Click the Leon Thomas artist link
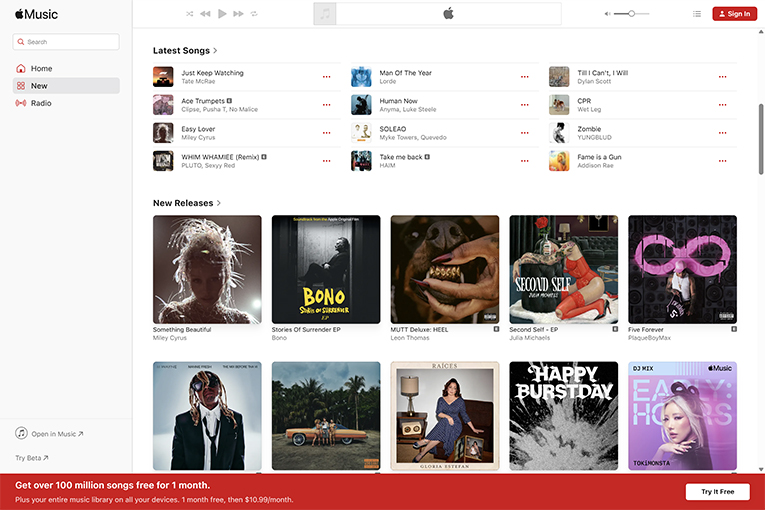The width and height of the screenshot is (765, 510). coord(410,338)
